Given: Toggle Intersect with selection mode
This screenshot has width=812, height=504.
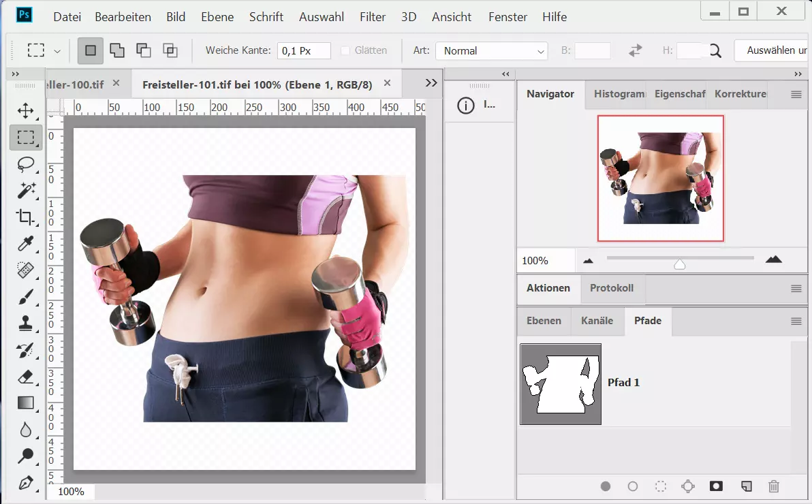Looking at the screenshot, I should point(170,50).
